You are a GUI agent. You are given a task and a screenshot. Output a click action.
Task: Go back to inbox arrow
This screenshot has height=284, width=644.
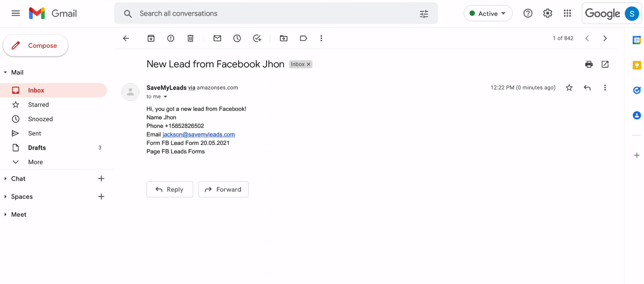pyautogui.click(x=126, y=38)
